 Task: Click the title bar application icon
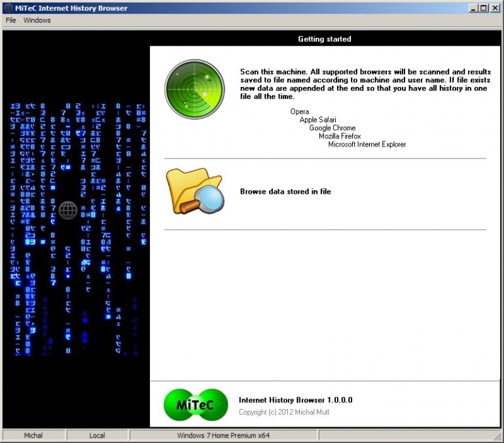(8, 8)
